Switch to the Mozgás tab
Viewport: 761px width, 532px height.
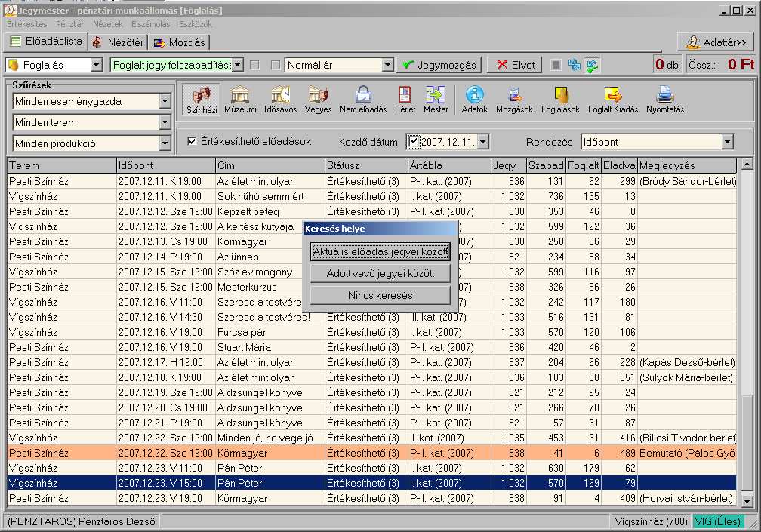[x=179, y=43]
